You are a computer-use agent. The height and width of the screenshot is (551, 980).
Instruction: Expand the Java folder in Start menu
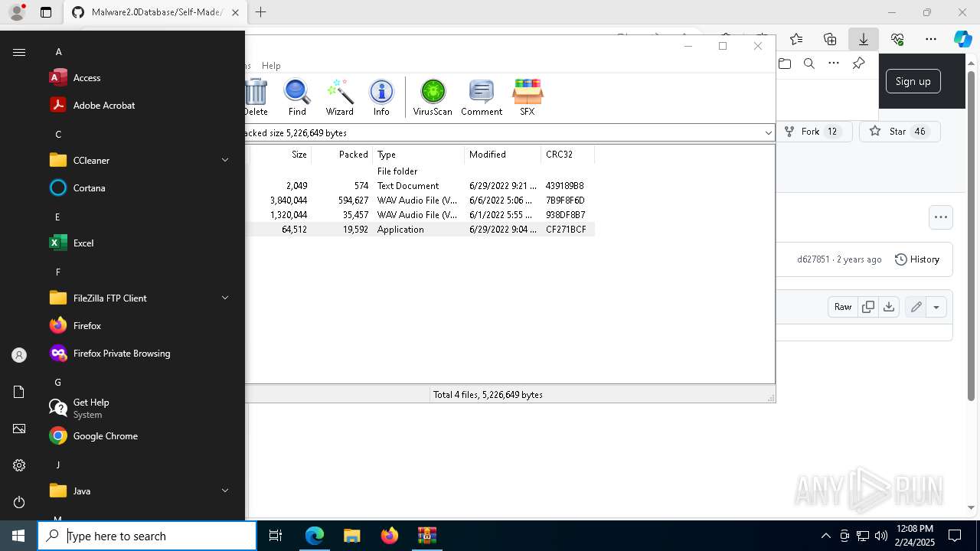(x=142, y=491)
